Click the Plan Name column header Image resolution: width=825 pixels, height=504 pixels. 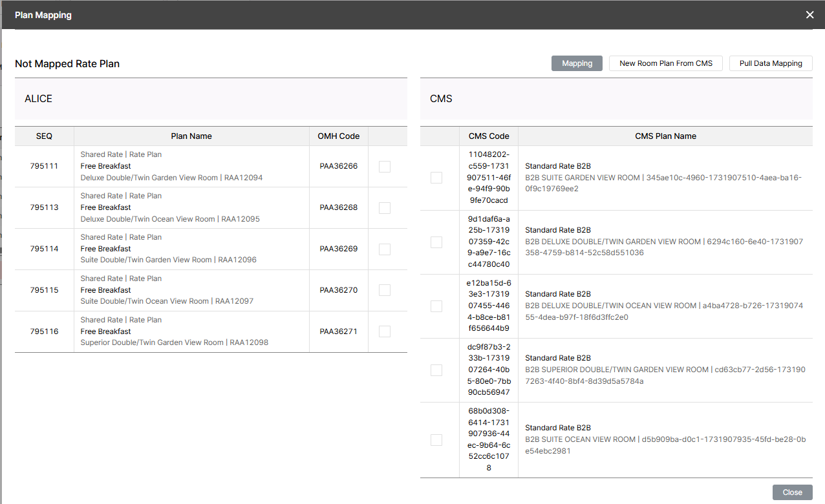click(191, 136)
